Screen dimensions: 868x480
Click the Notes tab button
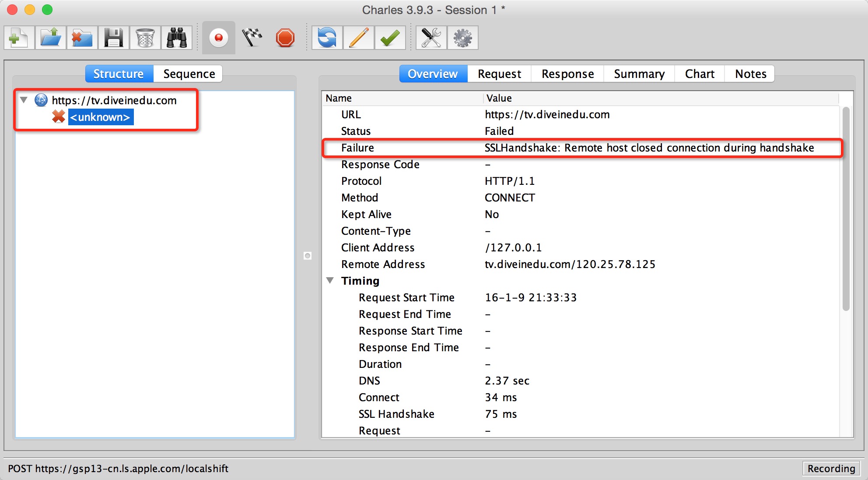coord(750,73)
